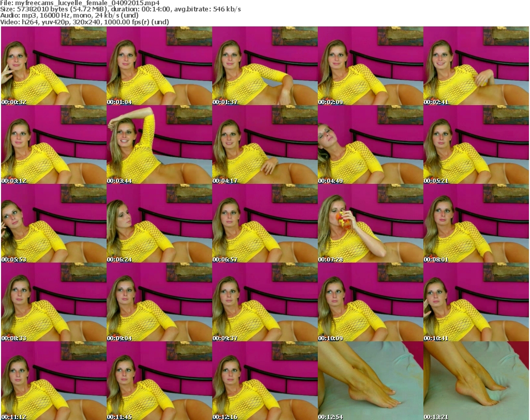Choose the thumbnail timestamped 00:10:09
The height and width of the screenshot is (420, 530).
(371, 302)
